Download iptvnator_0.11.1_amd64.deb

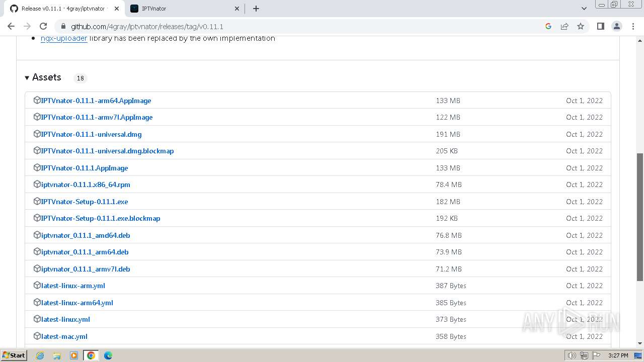pos(86,235)
